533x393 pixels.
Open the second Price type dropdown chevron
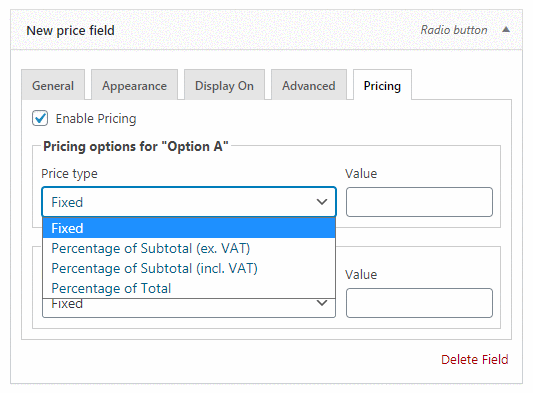(x=322, y=303)
